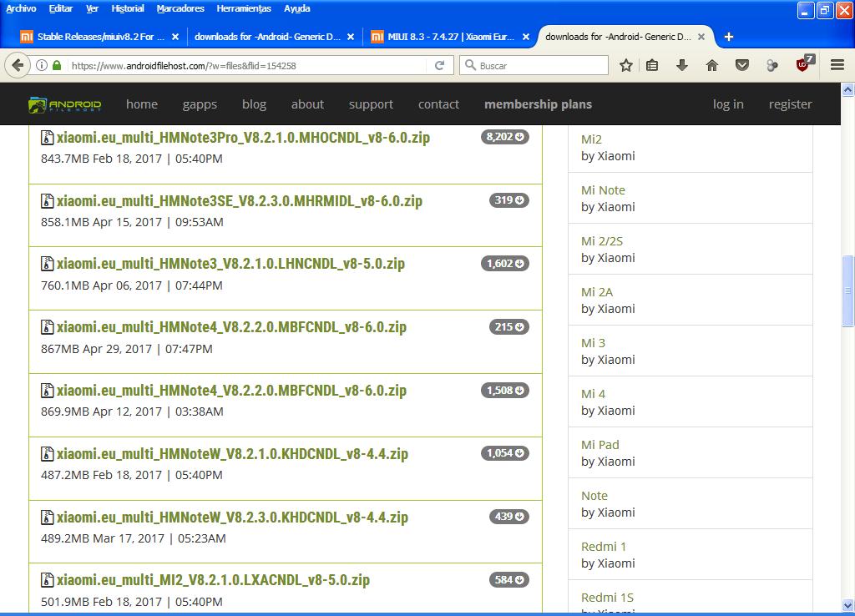855x616 pixels.
Task: Open the Marcadores menu
Action: point(180,8)
